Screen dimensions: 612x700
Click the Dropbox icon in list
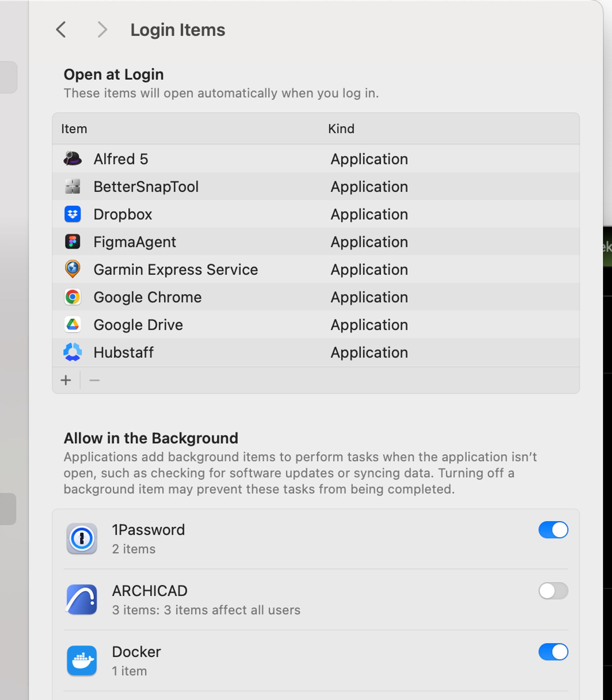(x=73, y=214)
